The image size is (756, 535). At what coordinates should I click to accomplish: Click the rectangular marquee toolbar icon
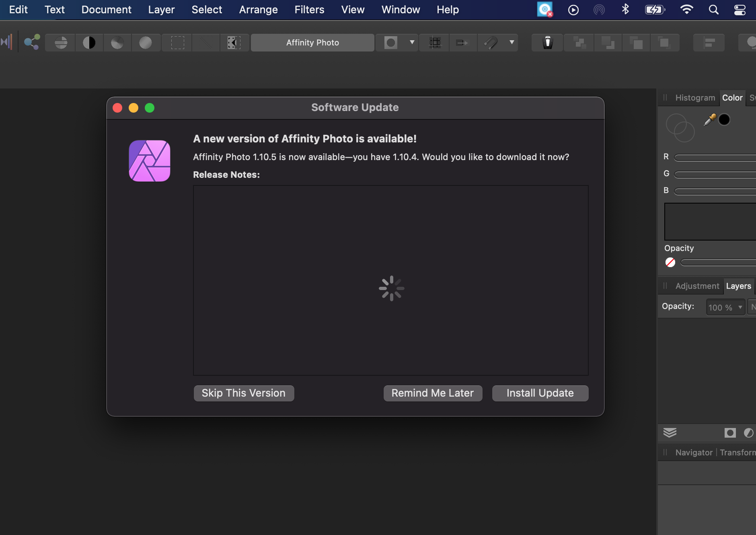[x=177, y=42]
